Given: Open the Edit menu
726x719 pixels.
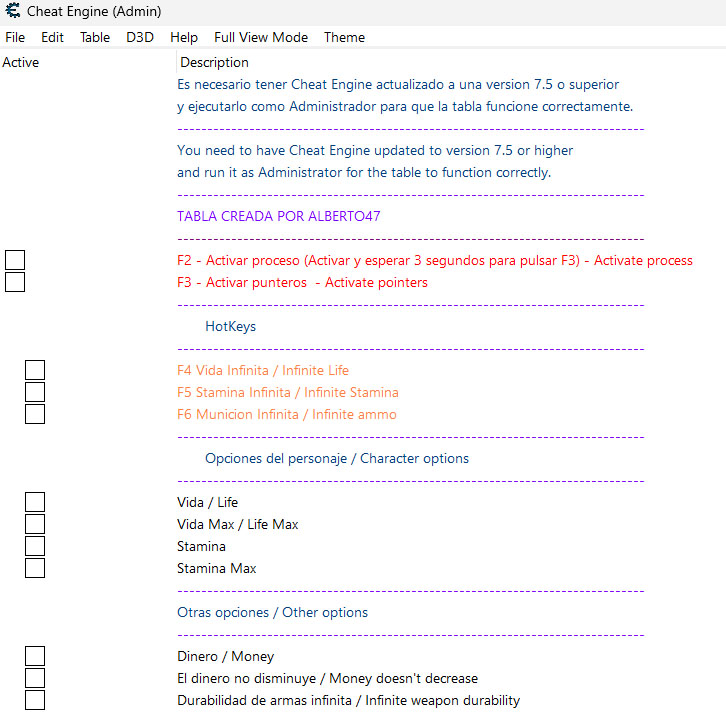Looking at the screenshot, I should 52,37.
